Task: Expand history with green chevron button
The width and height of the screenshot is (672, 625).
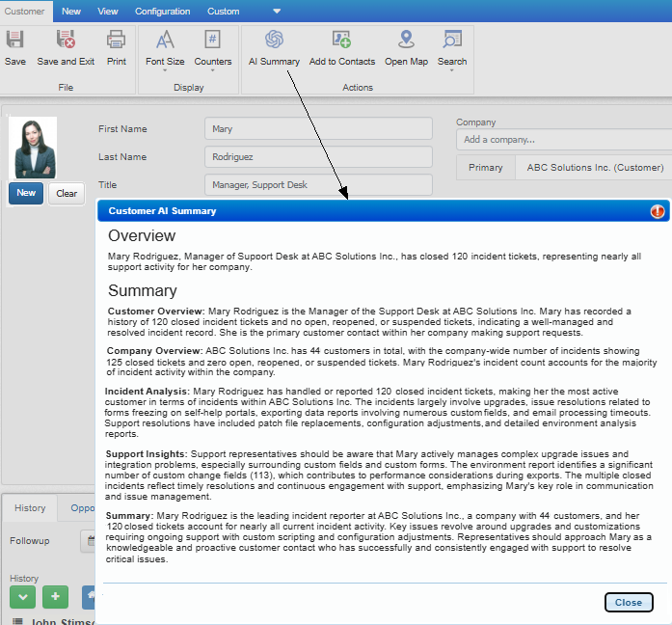Action: (23, 597)
